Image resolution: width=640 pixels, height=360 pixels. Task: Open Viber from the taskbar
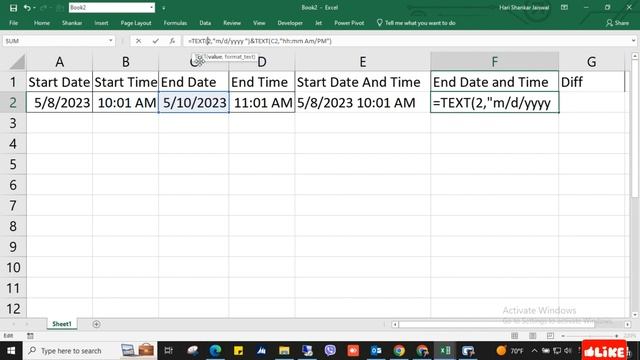coord(330,351)
